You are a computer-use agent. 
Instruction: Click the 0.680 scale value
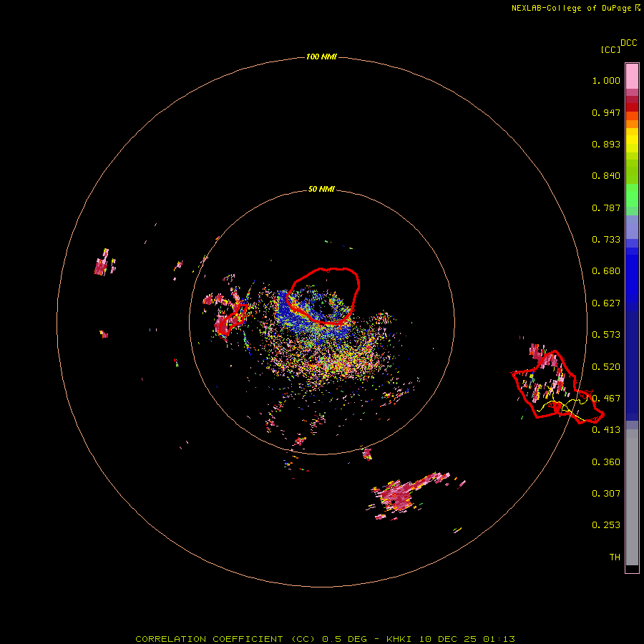tap(606, 271)
